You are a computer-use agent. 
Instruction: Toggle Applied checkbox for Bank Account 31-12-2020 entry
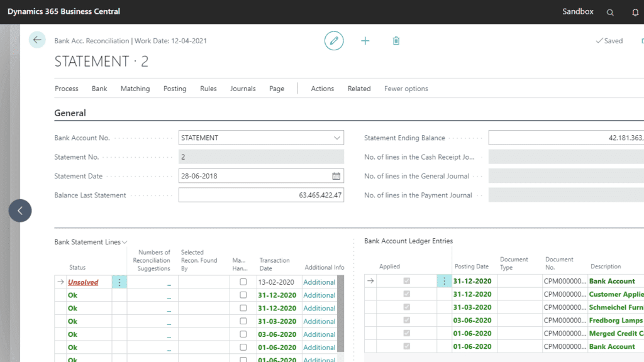(x=406, y=282)
